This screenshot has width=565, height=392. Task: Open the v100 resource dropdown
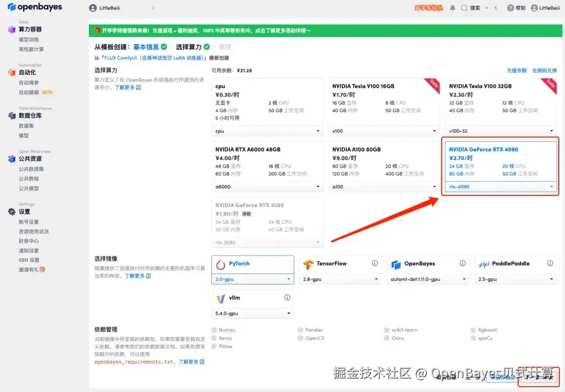(384, 131)
